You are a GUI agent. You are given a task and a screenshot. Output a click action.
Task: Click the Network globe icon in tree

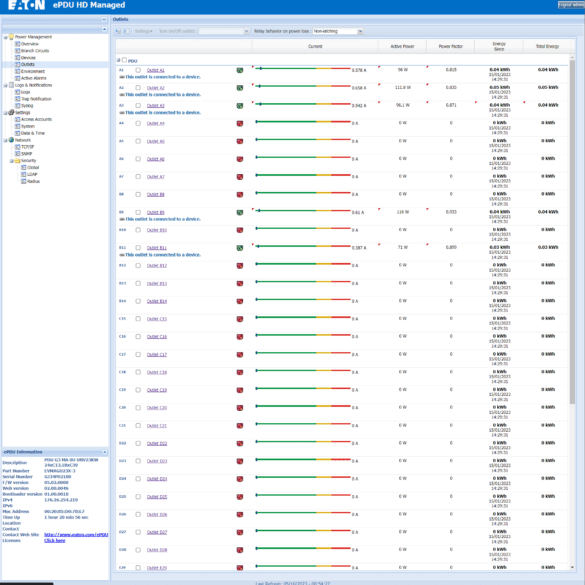(x=11, y=140)
